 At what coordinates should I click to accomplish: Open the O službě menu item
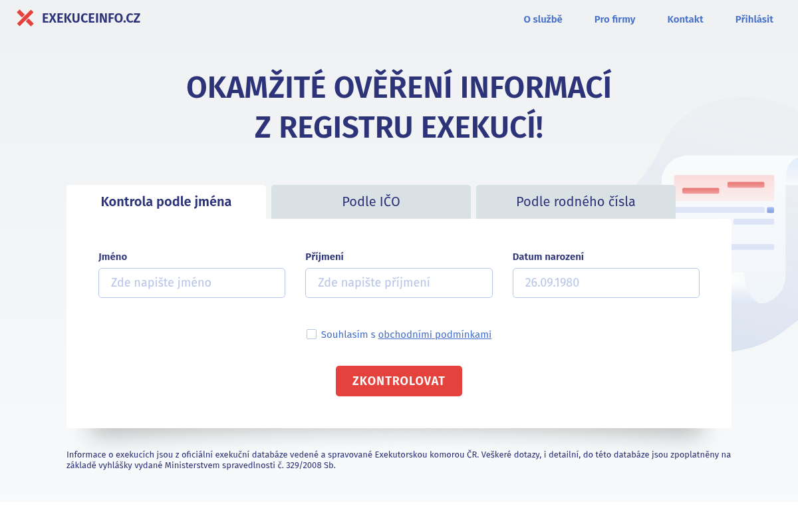(x=543, y=19)
